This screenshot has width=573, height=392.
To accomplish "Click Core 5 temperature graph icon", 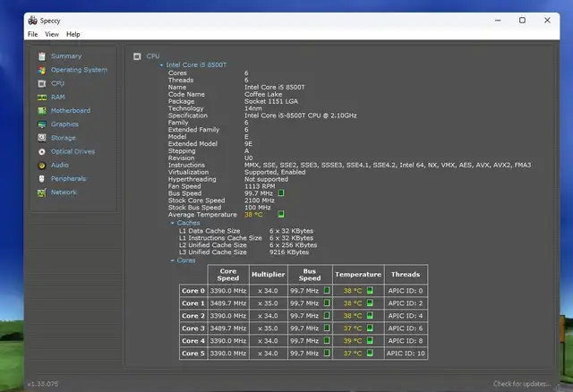I will [370, 353].
